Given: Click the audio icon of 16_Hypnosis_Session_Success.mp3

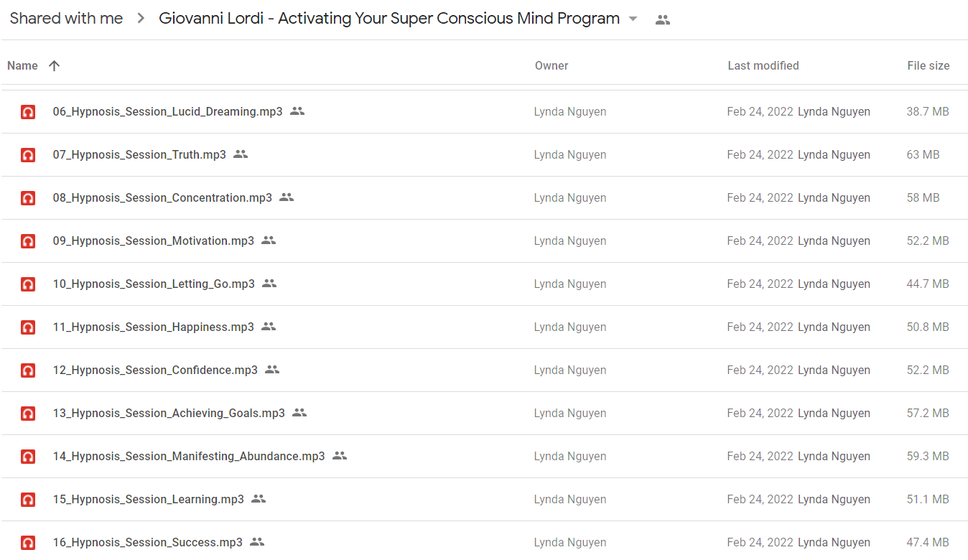Looking at the screenshot, I should (x=28, y=543).
